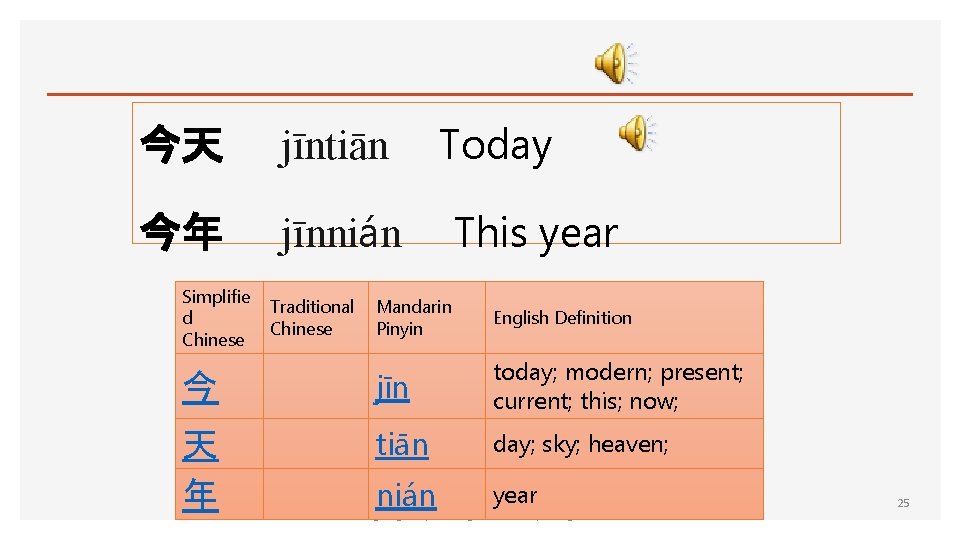This screenshot has width=960, height=540.
Task: Click the speaker icon above the orange line
Action: [x=615, y=63]
